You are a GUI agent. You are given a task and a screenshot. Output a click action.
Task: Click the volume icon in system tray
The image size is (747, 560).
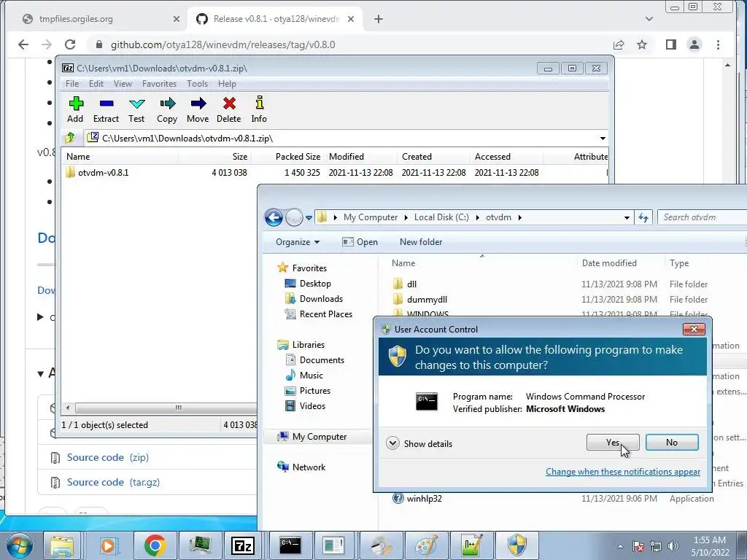click(673, 545)
